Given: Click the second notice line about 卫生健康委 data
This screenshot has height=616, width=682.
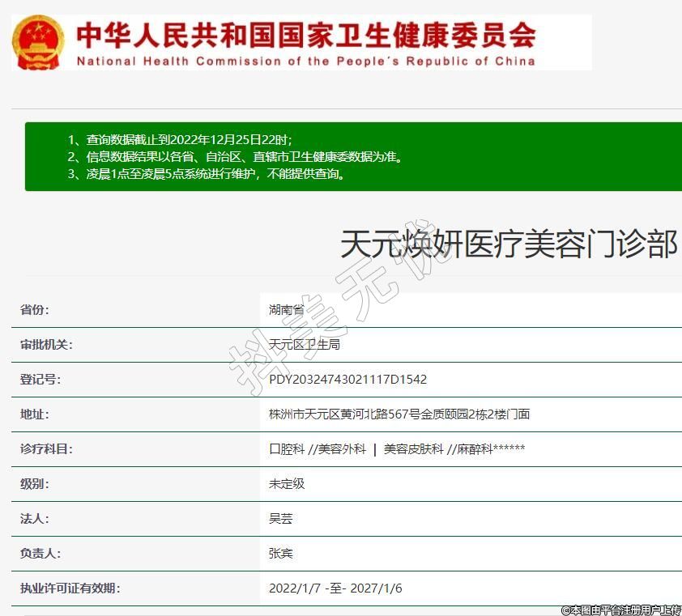Looking at the screenshot, I should [x=234, y=157].
